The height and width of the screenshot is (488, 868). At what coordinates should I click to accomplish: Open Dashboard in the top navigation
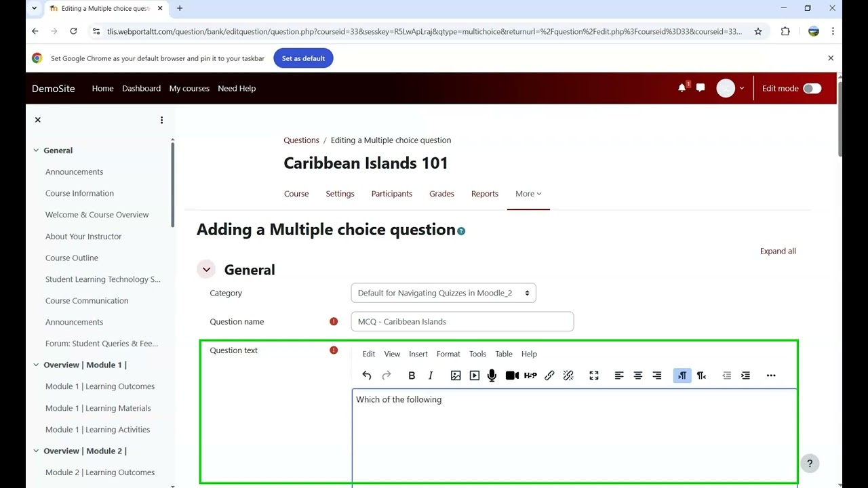pos(141,88)
